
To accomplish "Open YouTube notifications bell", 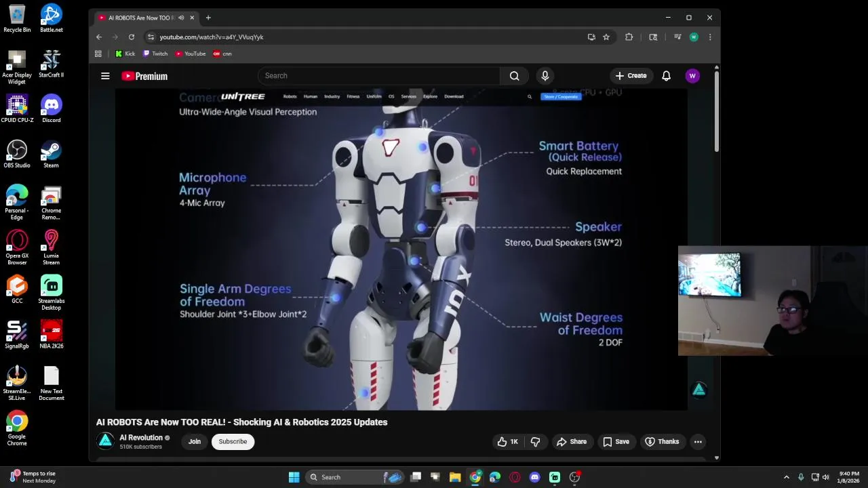I will [666, 76].
